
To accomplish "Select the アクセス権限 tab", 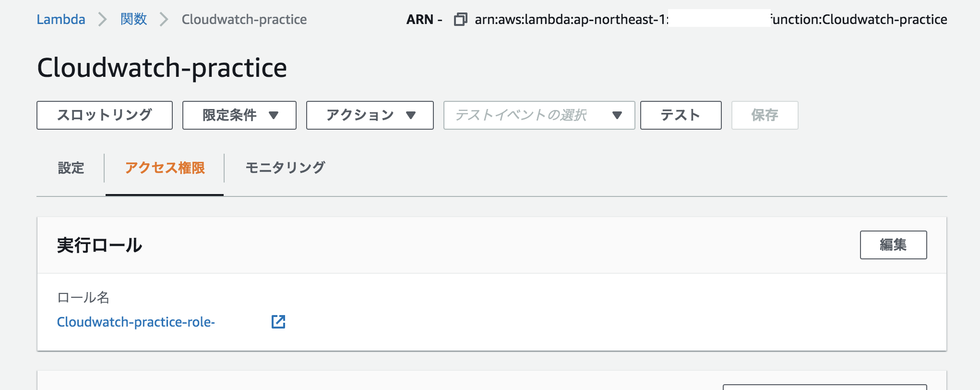I will (x=165, y=168).
